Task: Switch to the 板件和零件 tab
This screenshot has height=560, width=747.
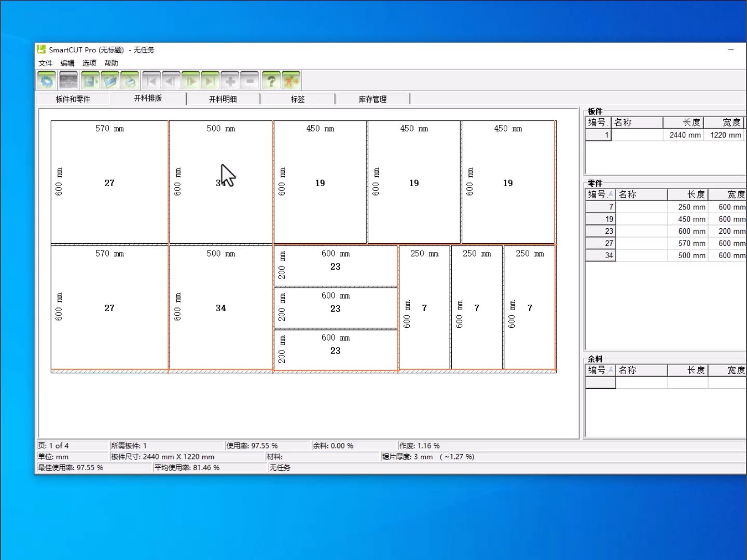Action: [x=73, y=99]
